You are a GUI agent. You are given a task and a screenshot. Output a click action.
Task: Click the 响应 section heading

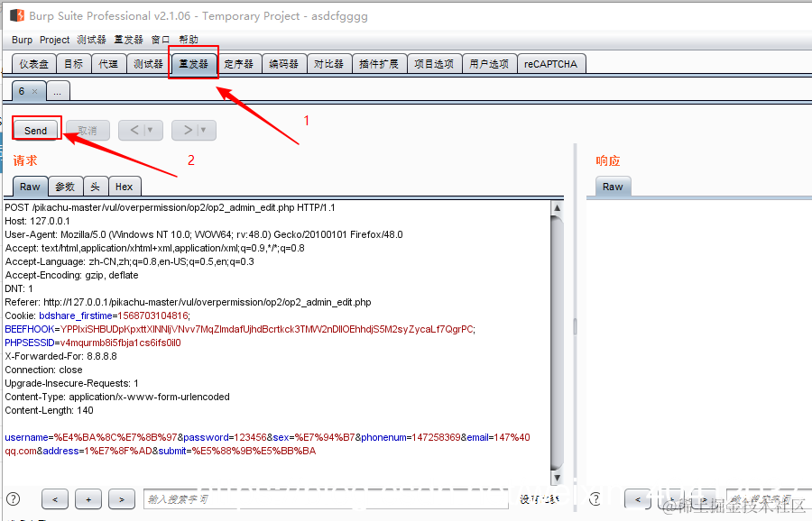click(608, 161)
